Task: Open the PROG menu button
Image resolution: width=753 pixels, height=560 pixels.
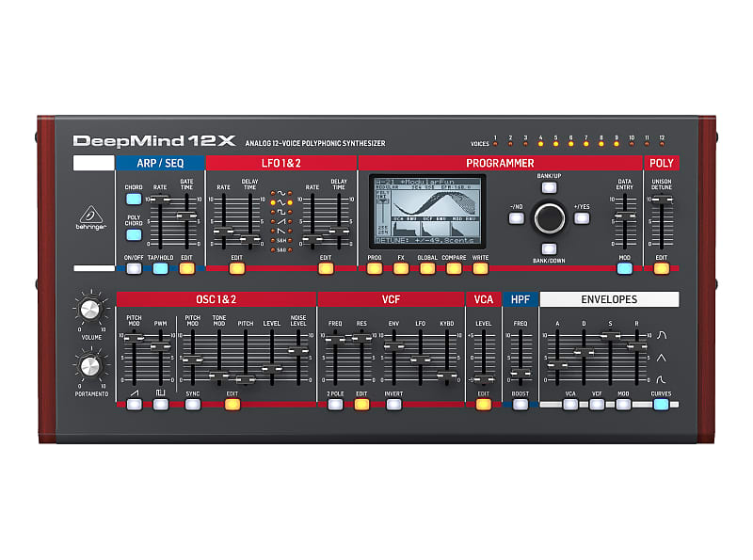Action: (375, 268)
